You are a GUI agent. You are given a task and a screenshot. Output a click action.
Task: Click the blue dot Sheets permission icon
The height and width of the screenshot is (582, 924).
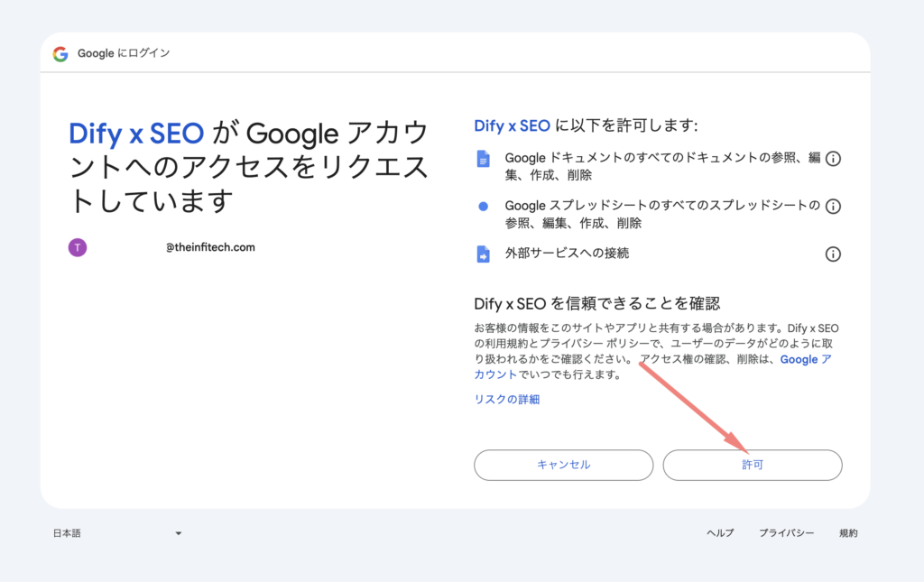[x=484, y=206]
